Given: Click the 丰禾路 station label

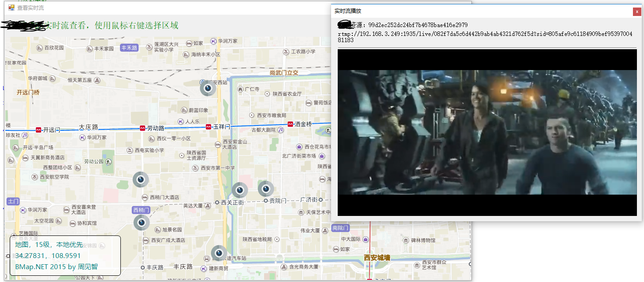Looking at the screenshot, I should [x=129, y=48].
